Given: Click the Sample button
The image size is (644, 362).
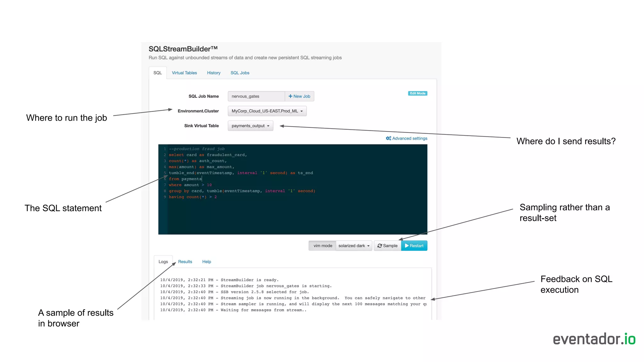Looking at the screenshot, I should click(x=387, y=246).
